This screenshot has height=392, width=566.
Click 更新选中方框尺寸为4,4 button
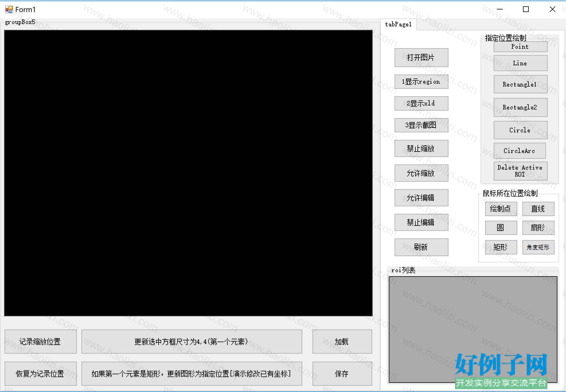192,342
